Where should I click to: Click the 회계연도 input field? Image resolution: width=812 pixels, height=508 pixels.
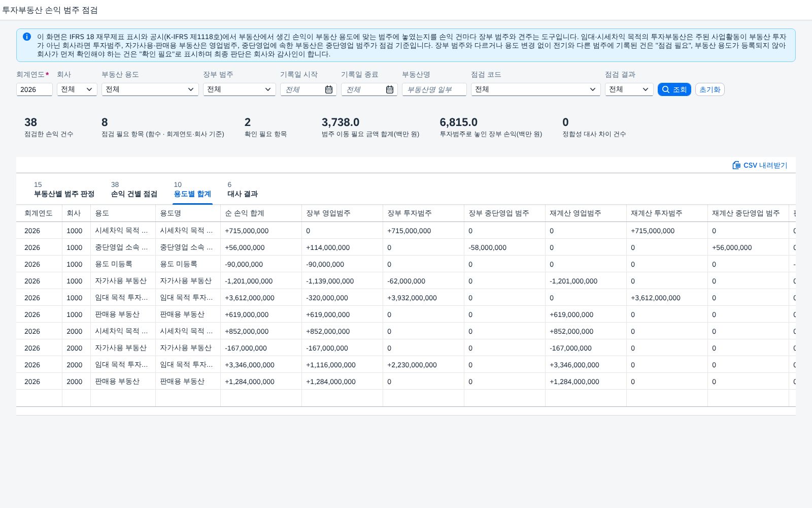click(x=35, y=89)
